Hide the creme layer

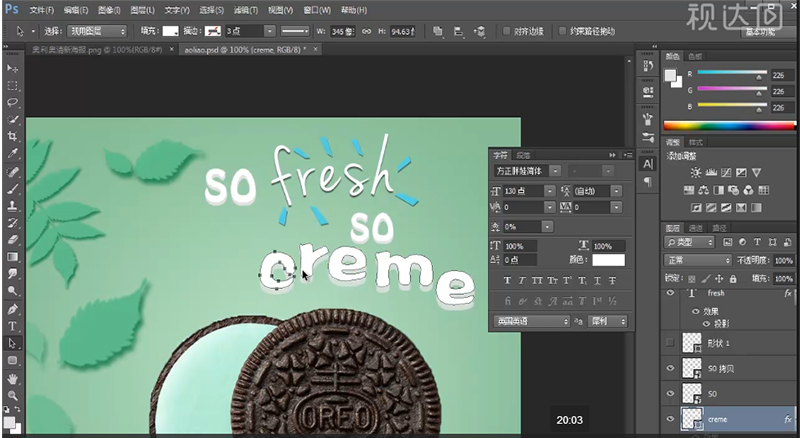point(670,419)
